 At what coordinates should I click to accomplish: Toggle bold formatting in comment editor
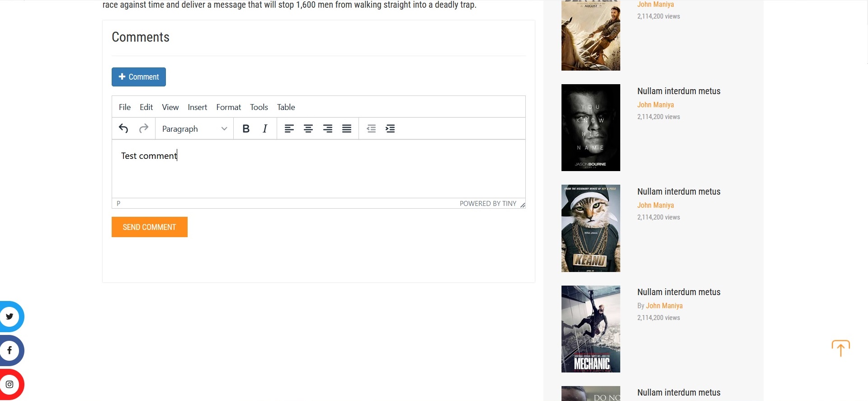(x=246, y=129)
